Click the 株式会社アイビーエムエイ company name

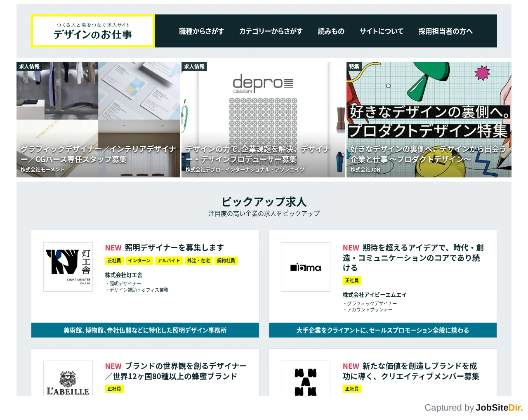click(375, 295)
